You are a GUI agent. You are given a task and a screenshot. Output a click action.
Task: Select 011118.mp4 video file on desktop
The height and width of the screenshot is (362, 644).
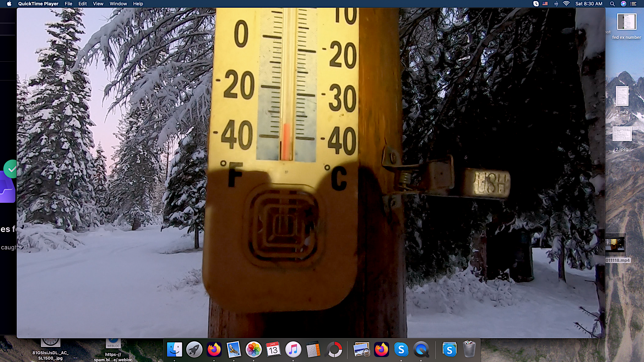[x=615, y=245]
